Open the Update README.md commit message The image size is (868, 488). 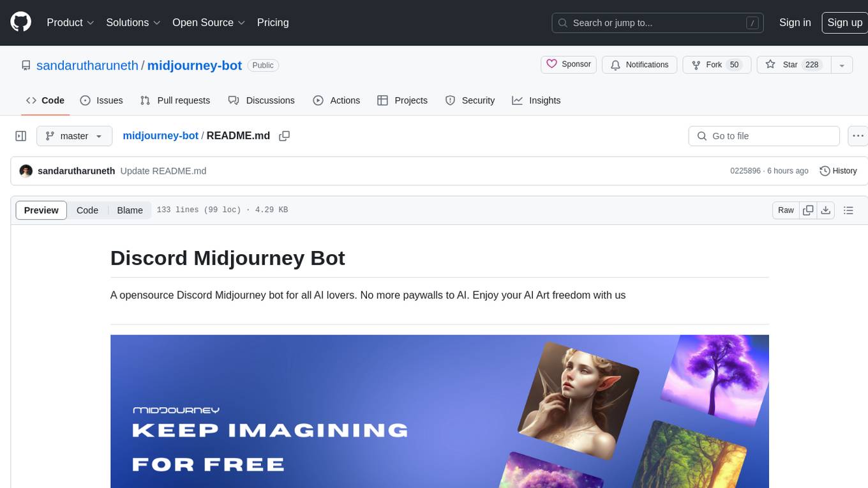click(x=163, y=171)
